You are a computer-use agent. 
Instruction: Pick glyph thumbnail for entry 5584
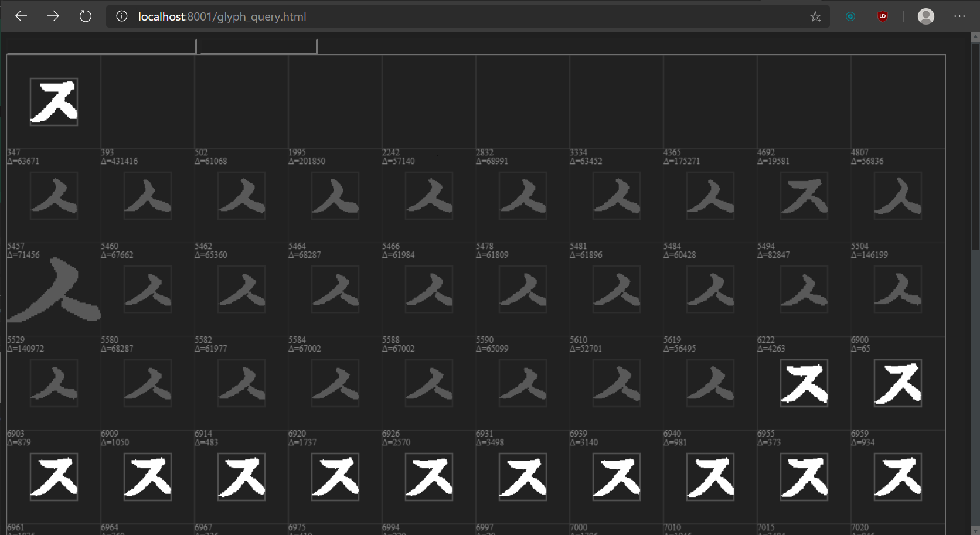click(x=335, y=383)
